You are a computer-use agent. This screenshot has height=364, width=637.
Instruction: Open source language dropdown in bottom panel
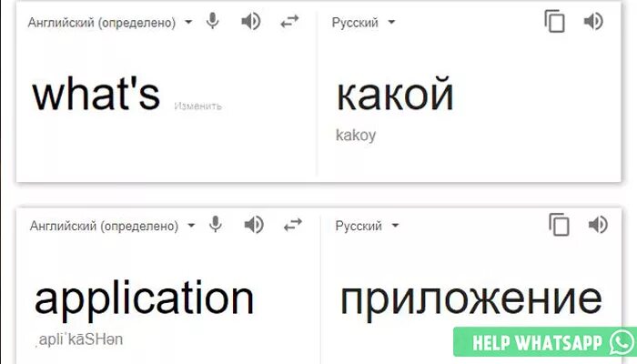tap(113, 226)
